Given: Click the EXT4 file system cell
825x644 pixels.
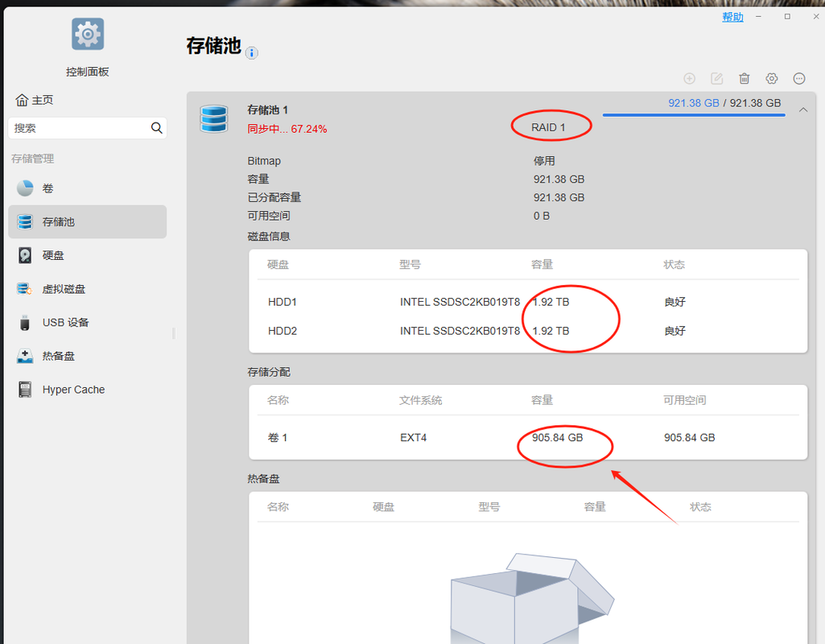Looking at the screenshot, I should pos(413,438).
